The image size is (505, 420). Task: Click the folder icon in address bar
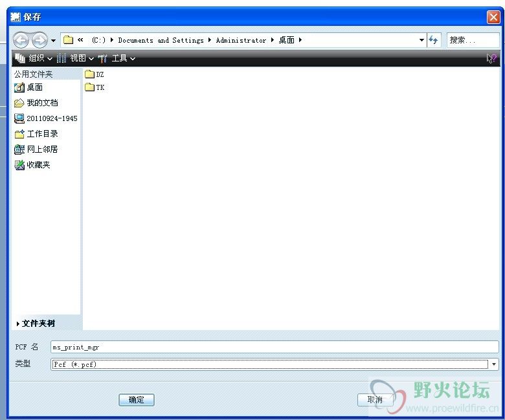point(68,40)
